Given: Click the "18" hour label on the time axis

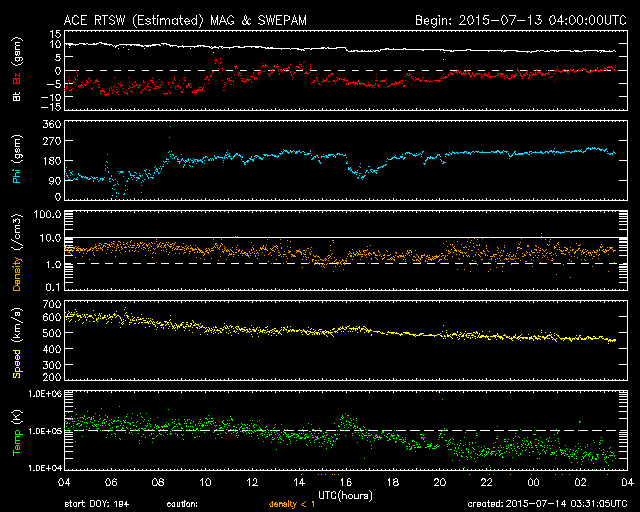Looking at the screenshot, I should tap(393, 483).
